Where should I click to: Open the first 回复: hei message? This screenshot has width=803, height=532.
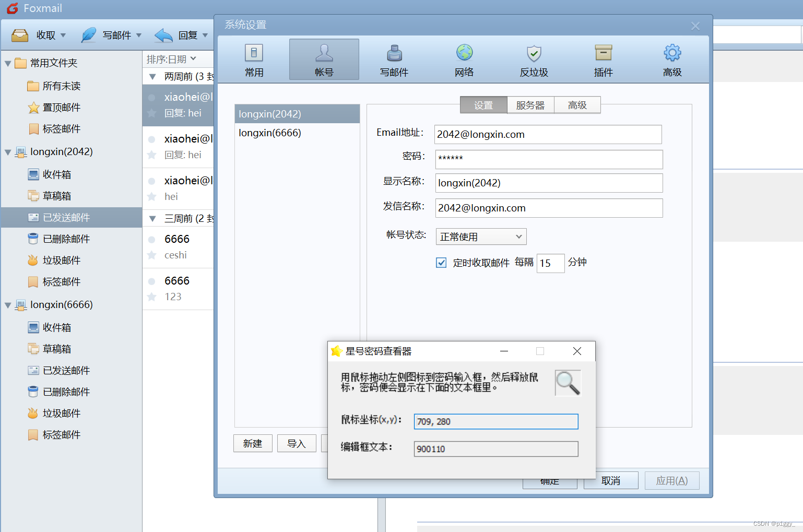click(x=178, y=105)
